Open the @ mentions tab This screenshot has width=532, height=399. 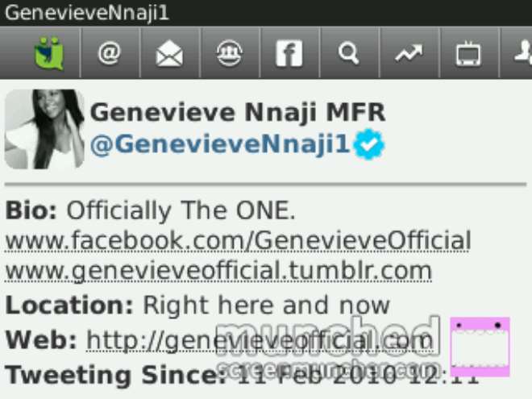tap(109, 53)
